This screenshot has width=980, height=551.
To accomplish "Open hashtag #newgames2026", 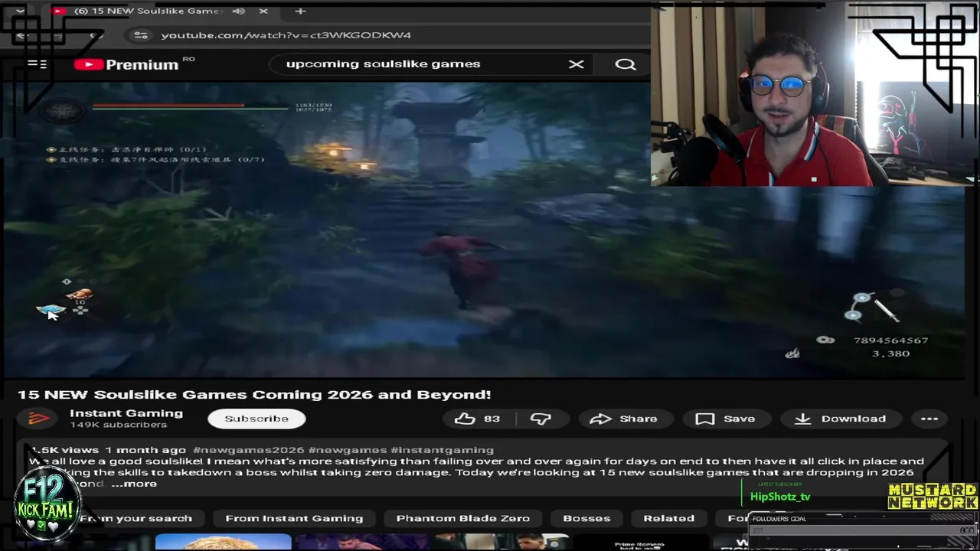I will click(248, 450).
